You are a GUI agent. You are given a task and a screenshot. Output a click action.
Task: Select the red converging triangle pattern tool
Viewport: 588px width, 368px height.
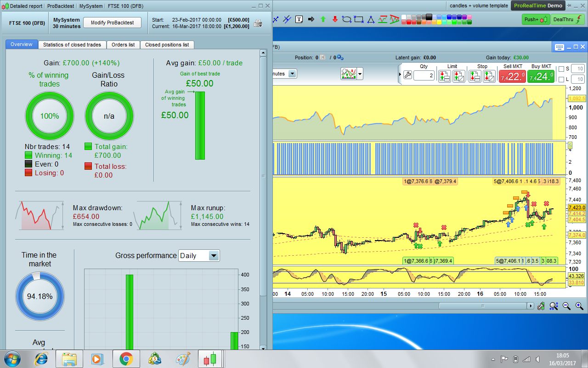[394, 19]
